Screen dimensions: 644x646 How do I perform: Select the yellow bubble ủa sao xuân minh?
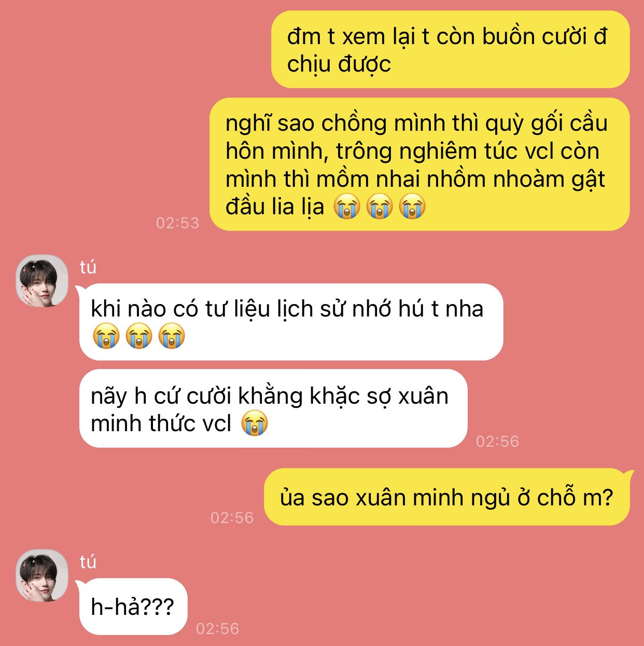point(447,497)
